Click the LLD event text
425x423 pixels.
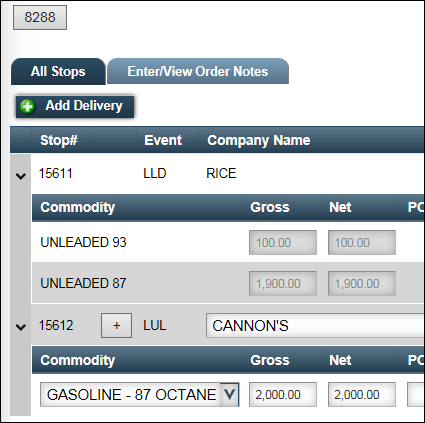click(x=155, y=173)
